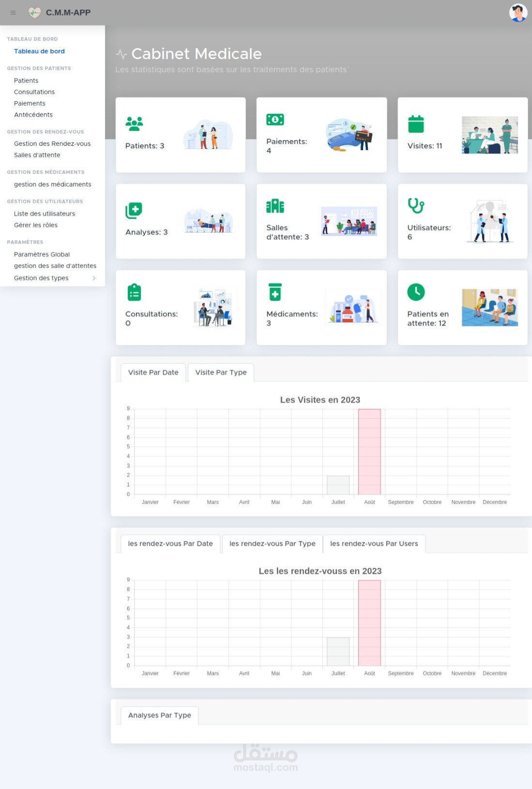The width and height of the screenshot is (532, 789).
Task: Expand Gestion des types chevron
Action: pyautogui.click(x=94, y=278)
